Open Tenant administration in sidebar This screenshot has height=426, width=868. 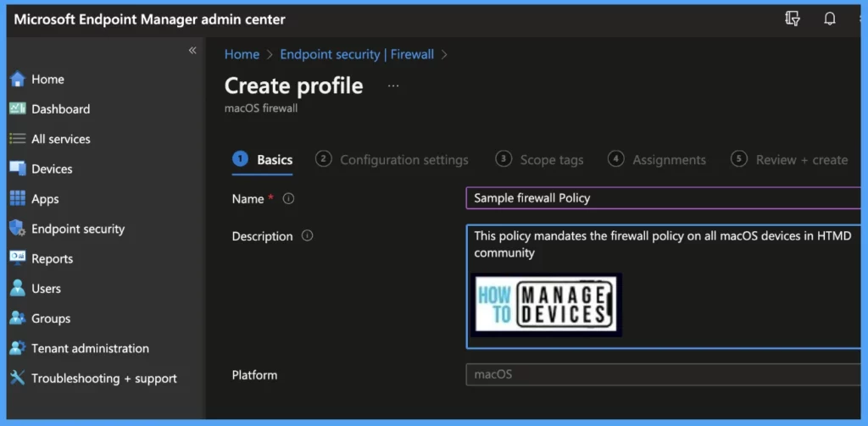click(90, 348)
